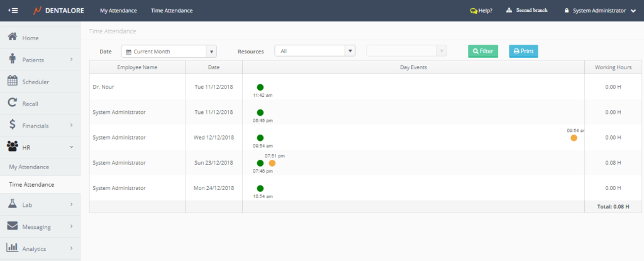Click the Recall refresh icon
This screenshot has height=261, width=644.
pos(12,103)
